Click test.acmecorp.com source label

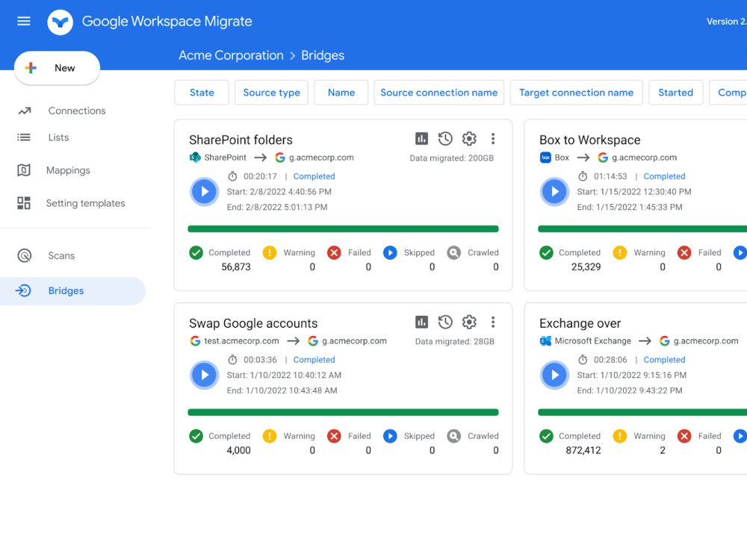[241, 341]
